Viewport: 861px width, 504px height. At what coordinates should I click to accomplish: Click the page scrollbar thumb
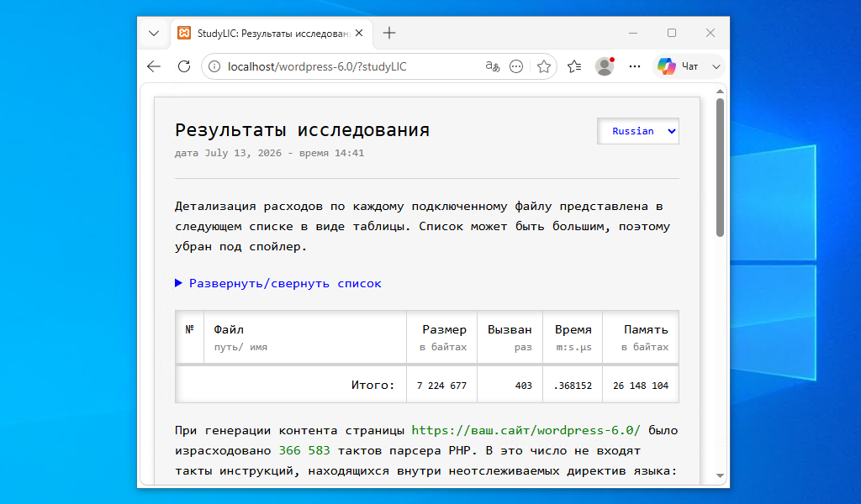pos(720,167)
